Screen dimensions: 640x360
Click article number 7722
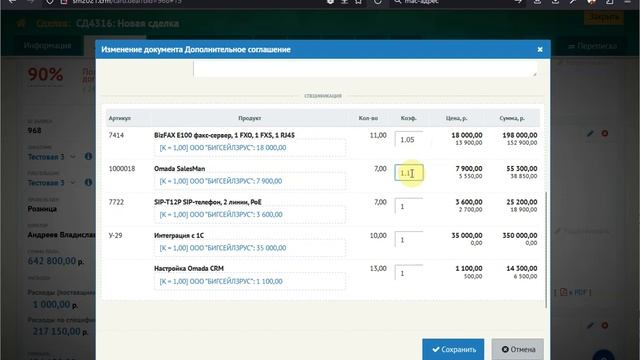116,202
